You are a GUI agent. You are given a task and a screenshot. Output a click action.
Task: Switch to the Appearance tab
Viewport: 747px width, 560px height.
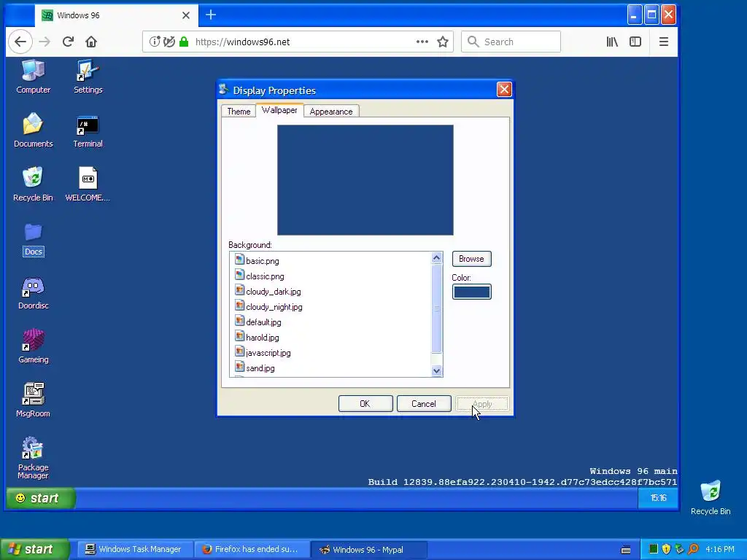coord(331,111)
